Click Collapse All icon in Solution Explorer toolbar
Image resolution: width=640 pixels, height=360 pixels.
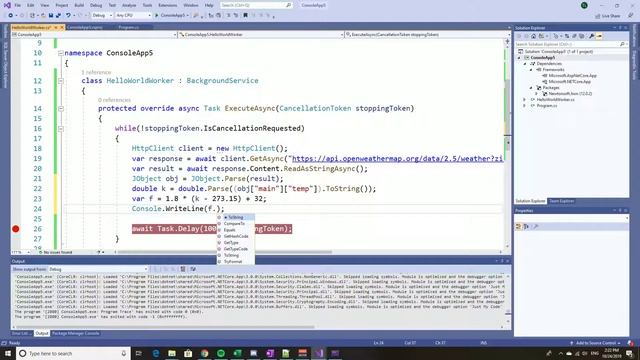click(x=574, y=36)
